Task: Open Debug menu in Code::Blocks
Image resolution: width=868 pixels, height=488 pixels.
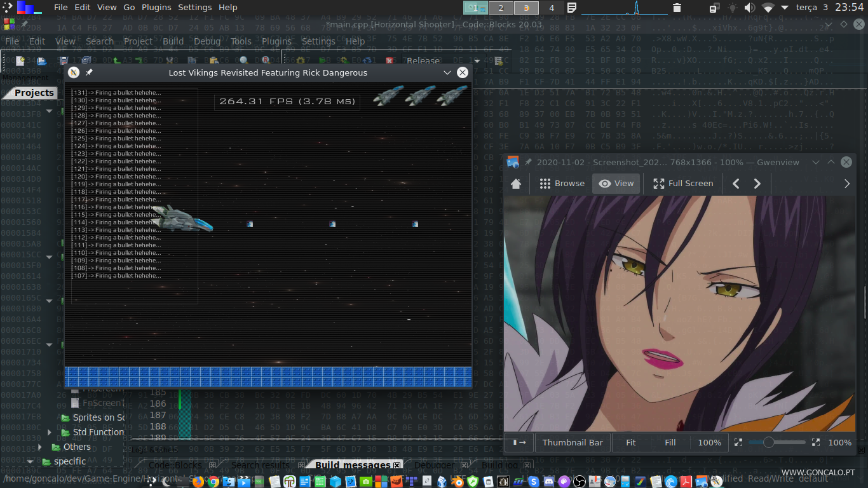Action: [207, 41]
